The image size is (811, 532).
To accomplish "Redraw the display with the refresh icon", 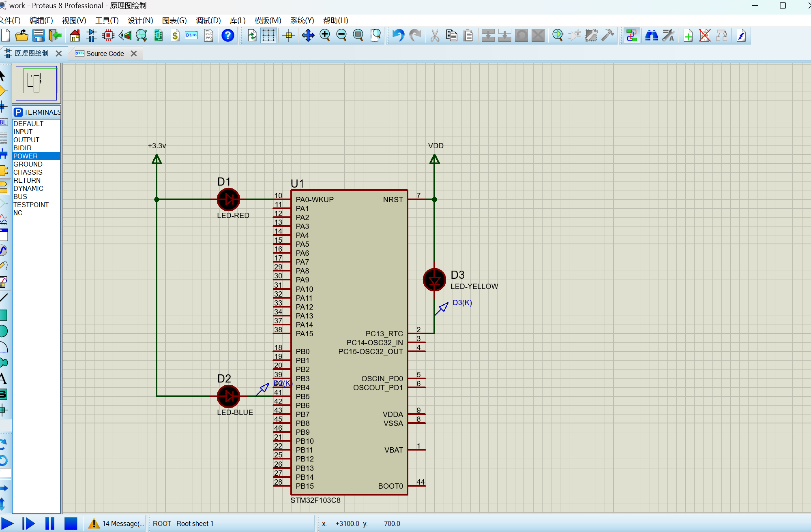I will [252, 36].
